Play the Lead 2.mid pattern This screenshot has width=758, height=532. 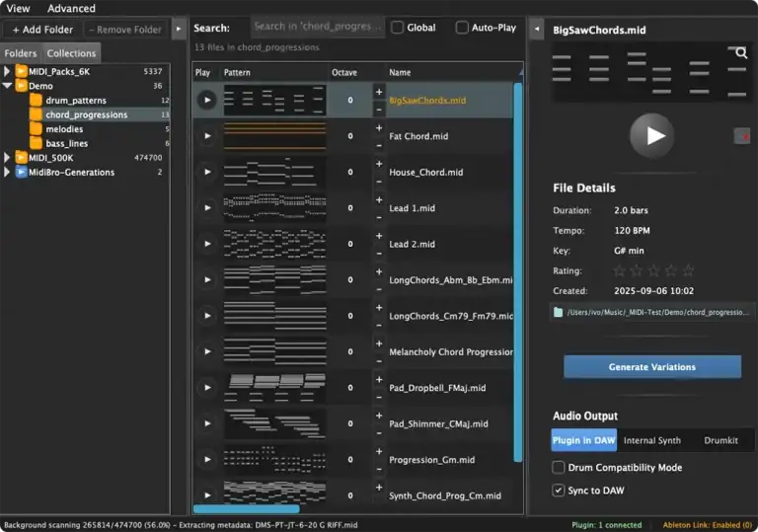207,244
